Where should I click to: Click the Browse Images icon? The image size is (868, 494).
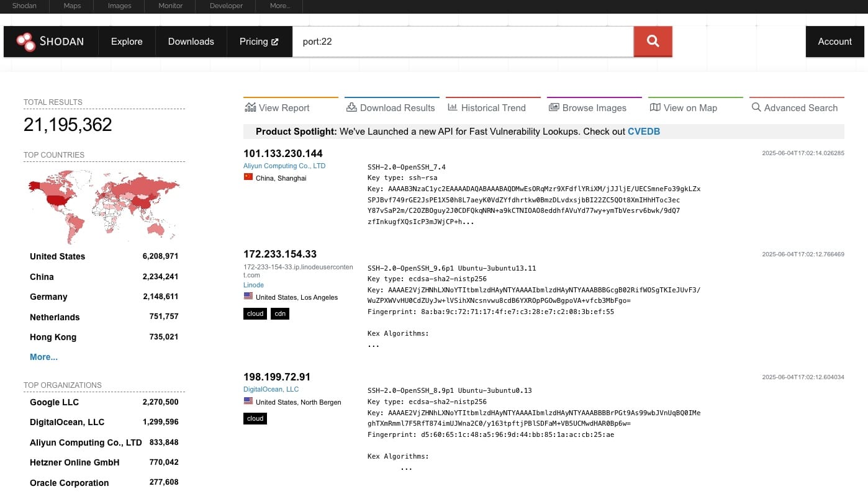(x=553, y=107)
